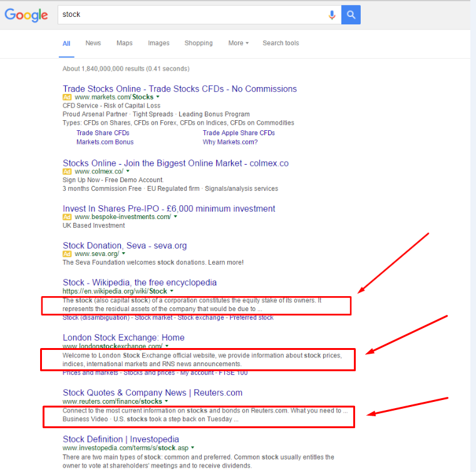Open 'Why Markets.com?' sitelink
This screenshot has height=472, width=476.
click(230, 142)
